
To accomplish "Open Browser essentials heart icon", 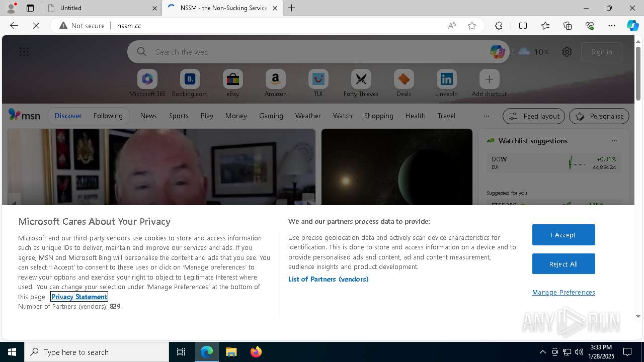I will pyautogui.click(x=590, y=26).
